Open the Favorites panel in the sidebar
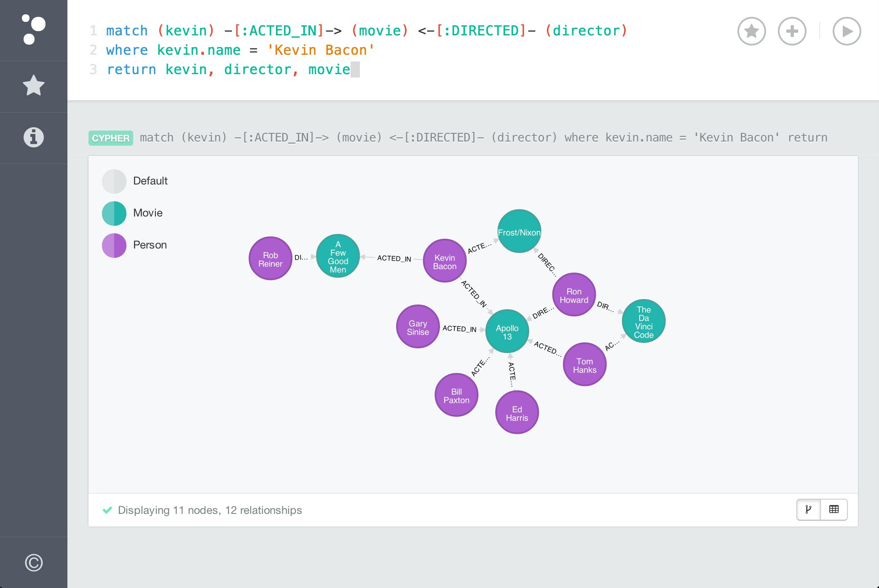The image size is (879, 588). coord(33,86)
